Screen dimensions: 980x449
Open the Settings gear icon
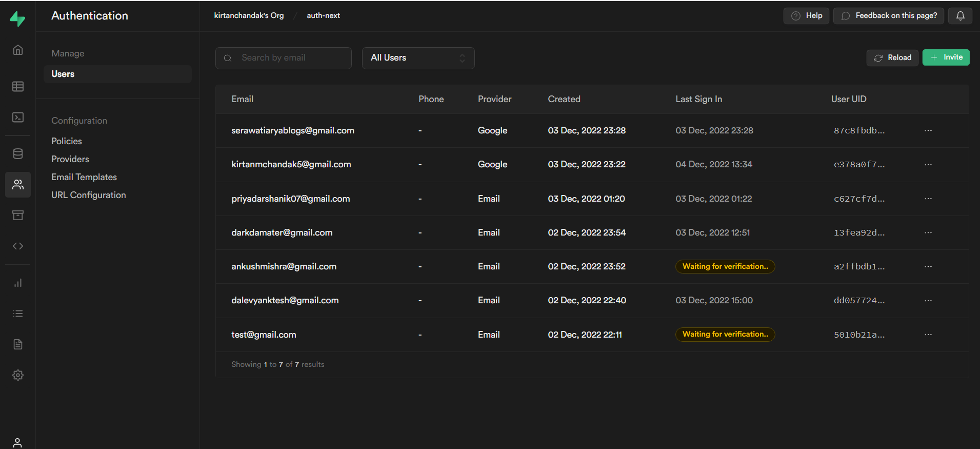point(18,375)
